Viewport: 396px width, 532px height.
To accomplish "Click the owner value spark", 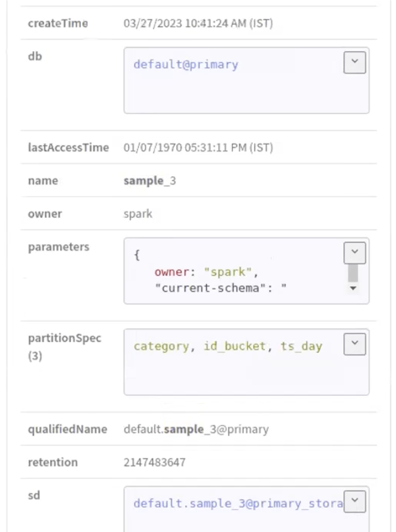I will coord(138,214).
